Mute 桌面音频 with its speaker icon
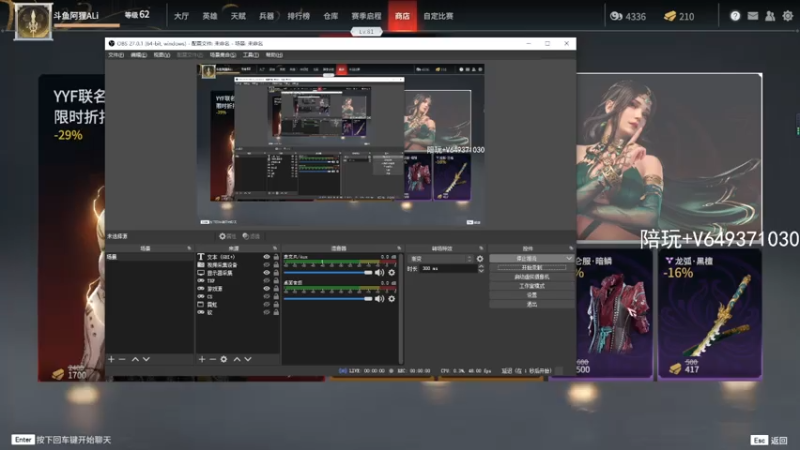This screenshot has width=800, height=450. [380, 298]
